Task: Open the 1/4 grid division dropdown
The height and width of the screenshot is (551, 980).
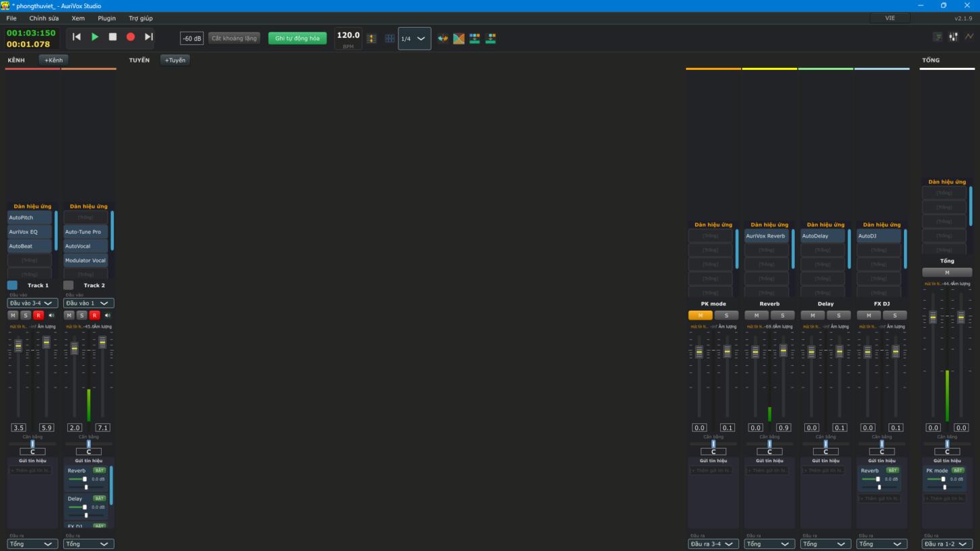Action: pos(414,38)
